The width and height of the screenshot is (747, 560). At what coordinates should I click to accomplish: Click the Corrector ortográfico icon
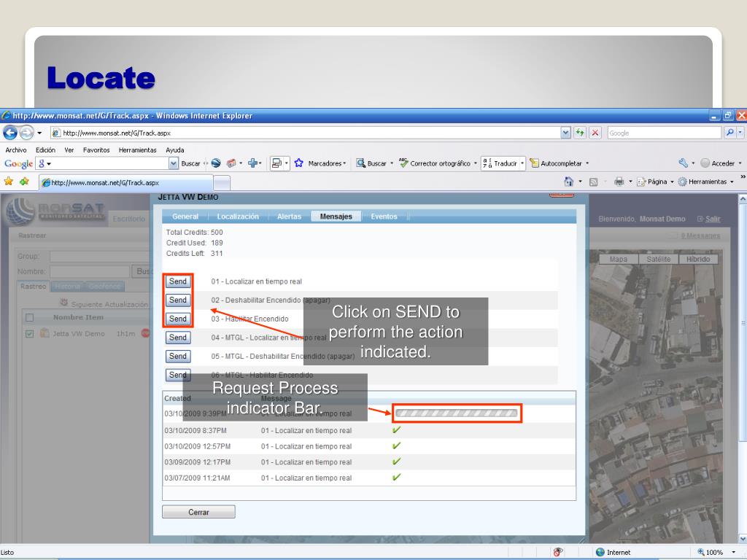coord(403,163)
